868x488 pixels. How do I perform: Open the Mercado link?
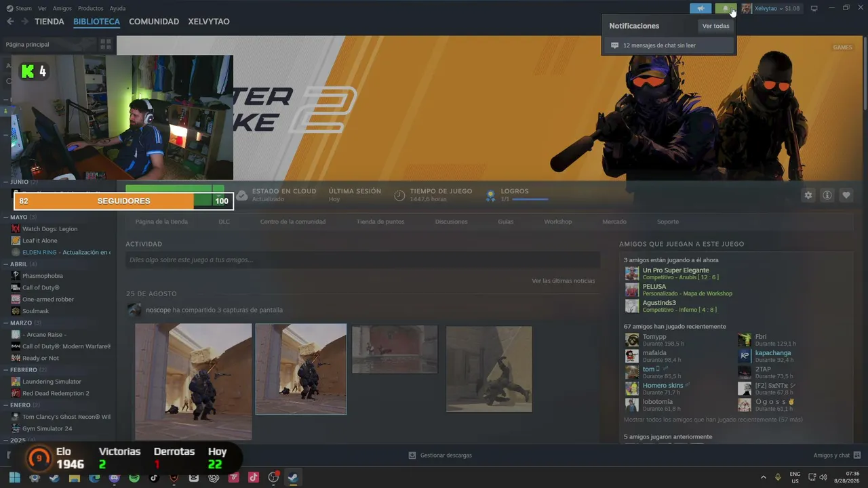(614, 222)
